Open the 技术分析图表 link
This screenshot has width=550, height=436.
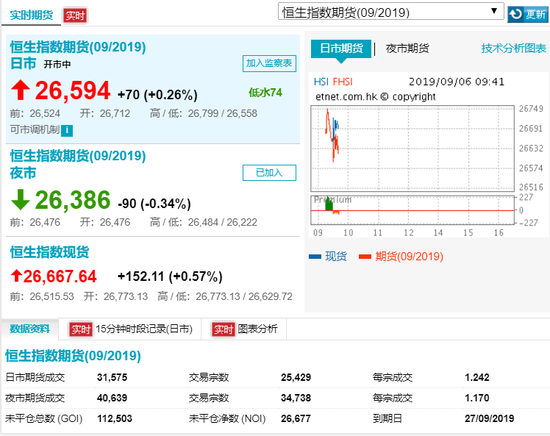pos(514,48)
